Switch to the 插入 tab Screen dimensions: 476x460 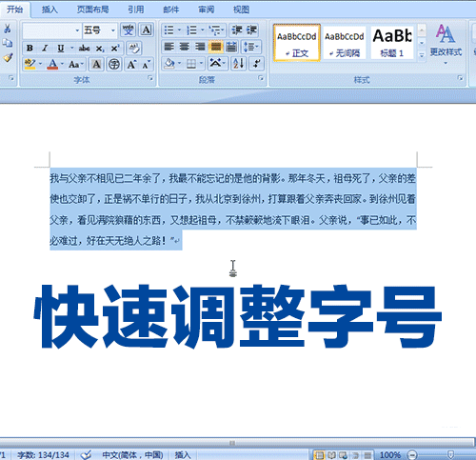point(50,10)
